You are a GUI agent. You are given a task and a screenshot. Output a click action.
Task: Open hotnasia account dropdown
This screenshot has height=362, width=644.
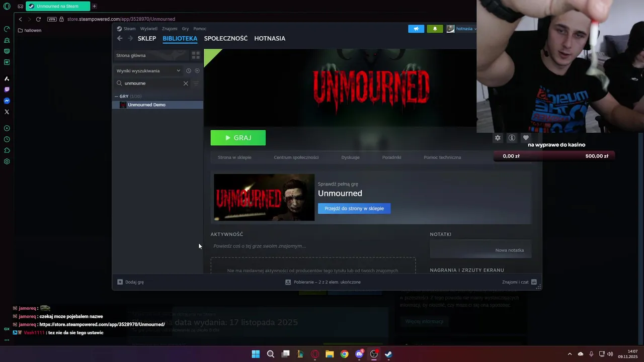point(461,29)
